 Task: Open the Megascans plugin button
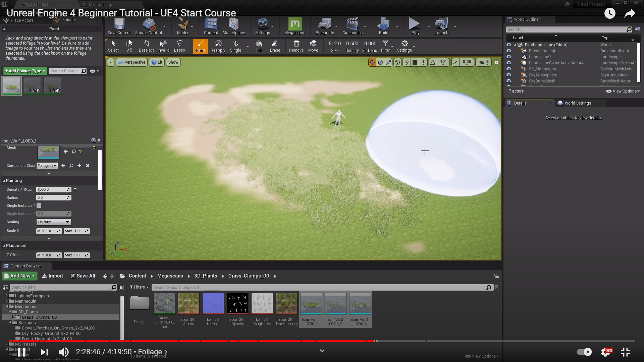point(294,26)
